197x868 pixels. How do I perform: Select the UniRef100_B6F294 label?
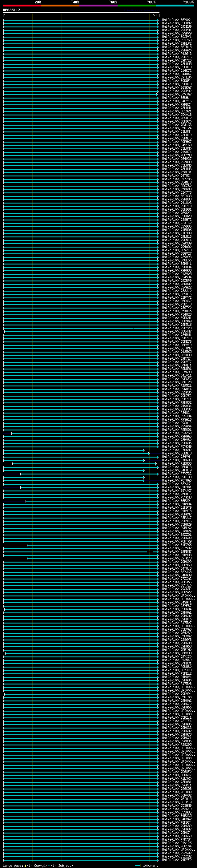177,501
